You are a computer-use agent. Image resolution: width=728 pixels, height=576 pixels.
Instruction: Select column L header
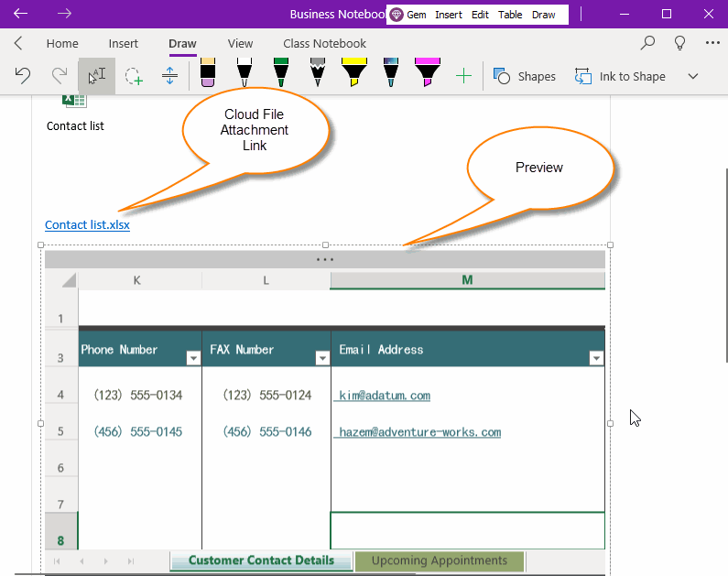(266, 280)
